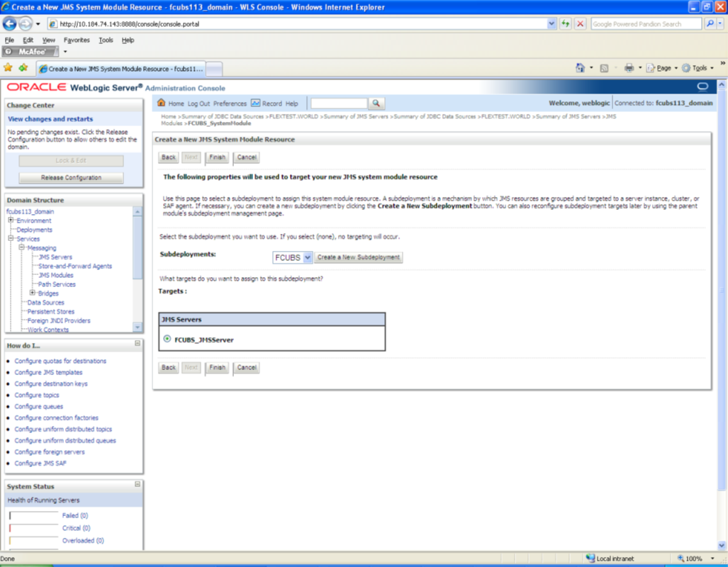Image resolution: width=728 pixels, height=567 pixels.
Task: Open the Edit menu
Action: [x=28, y=40]
